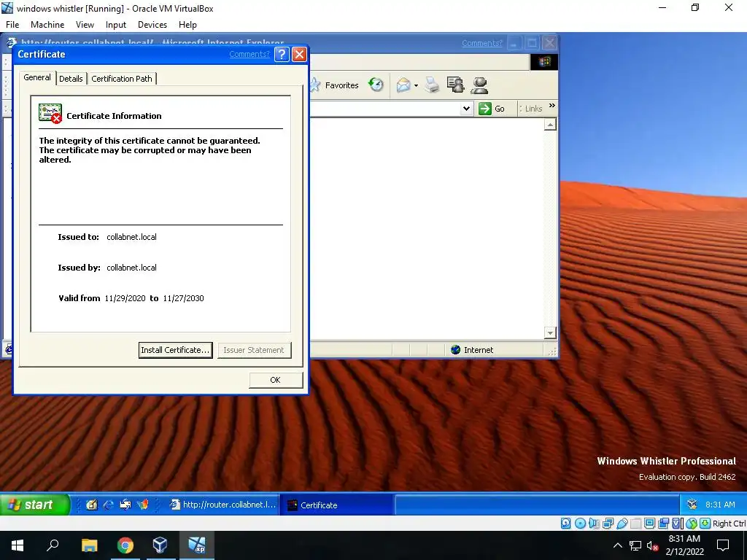Click VirtualBox mouse integration indicator
Viewport: 747px width, 560px height.
click(x=692, y=524)
